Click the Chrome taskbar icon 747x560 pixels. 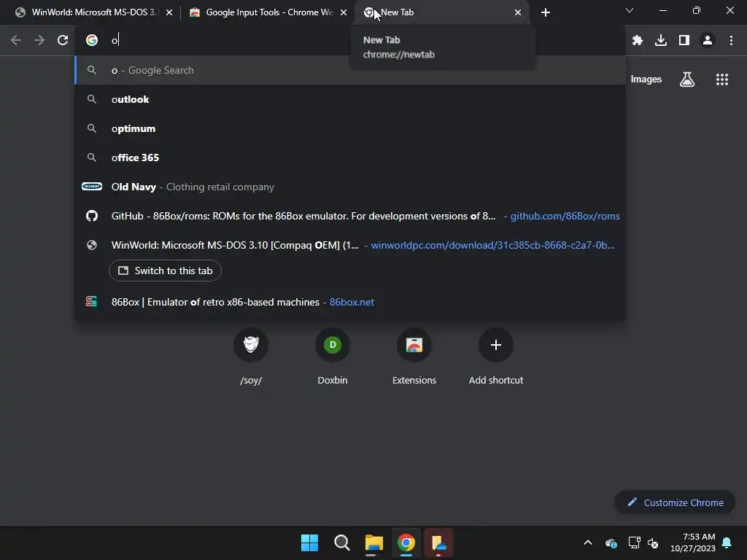(x=406, y=542)
